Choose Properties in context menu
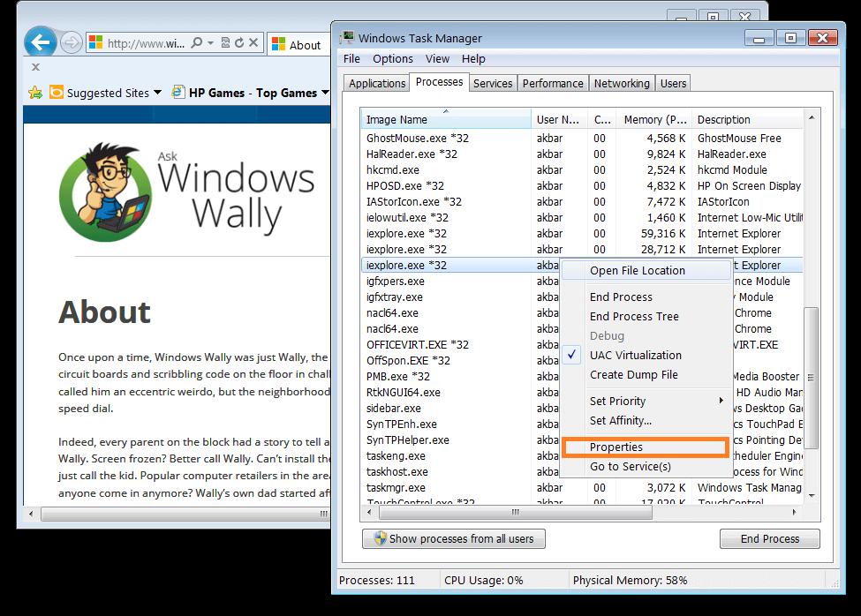Screen dimensions: 861x616 [646, 447]
